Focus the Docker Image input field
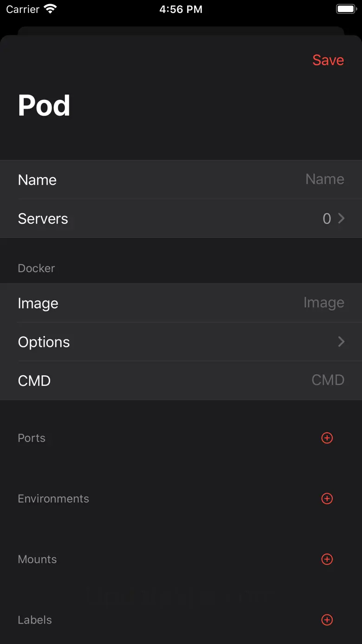The width and height of the screenshot is (362, 644). [181, 303]
